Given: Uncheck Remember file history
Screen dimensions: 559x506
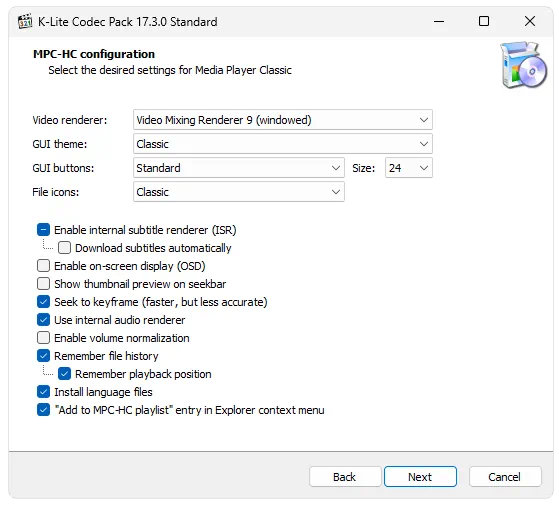Looking at the screenshot, I should pyautogui.click(x=43, y=356).
